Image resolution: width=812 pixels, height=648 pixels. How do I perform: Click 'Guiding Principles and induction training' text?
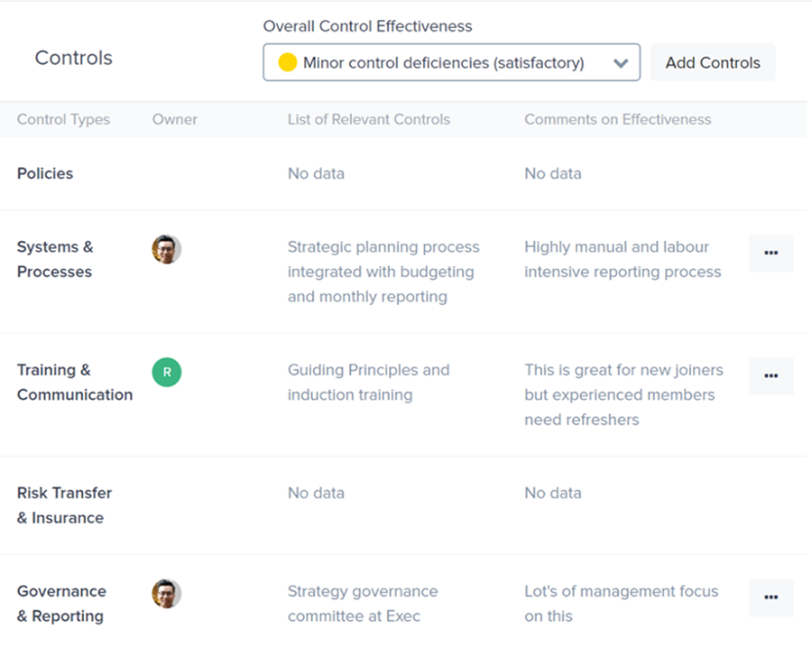368,382
